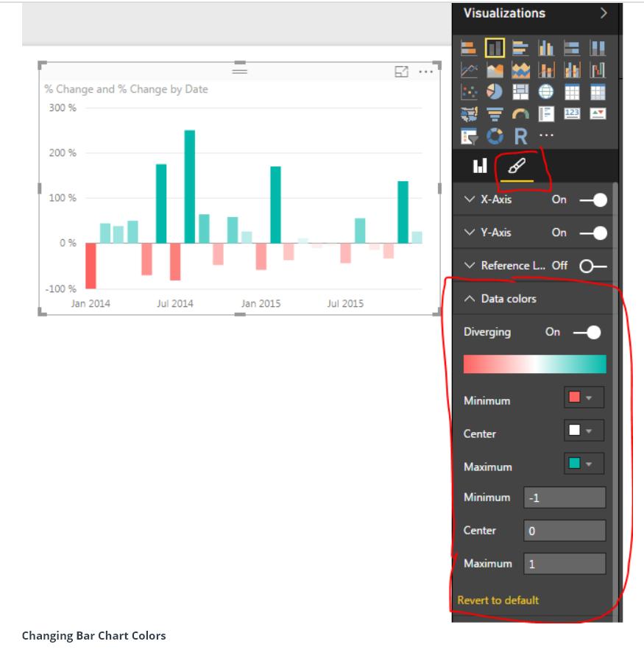Screen dimensions: 644x658
Task: Switch to the Format paintbrush tab
Action: pos(517,166)
